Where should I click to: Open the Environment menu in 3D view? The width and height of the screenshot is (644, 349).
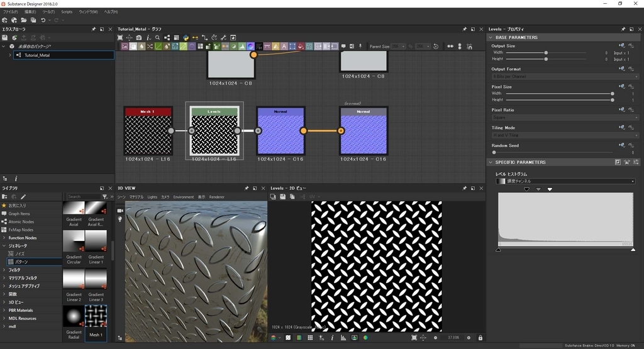tap(184, 197)
